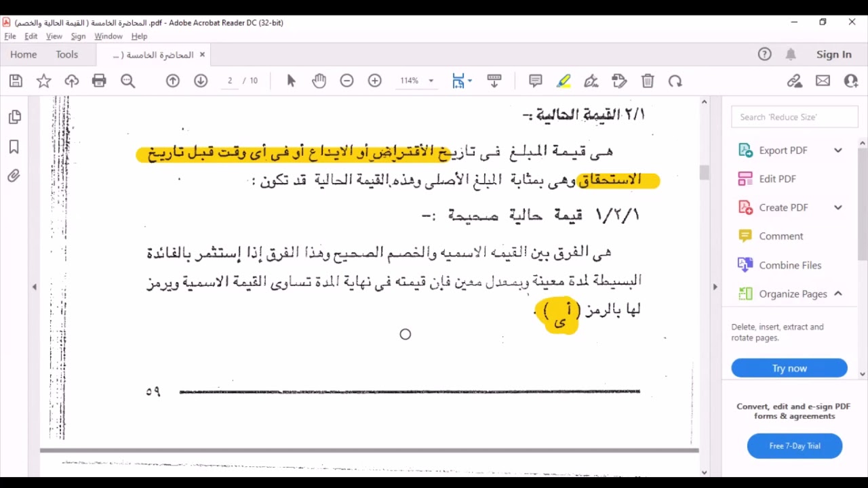Open the Help menu
This screenshot has width=868, height=488.
[139, 36]
